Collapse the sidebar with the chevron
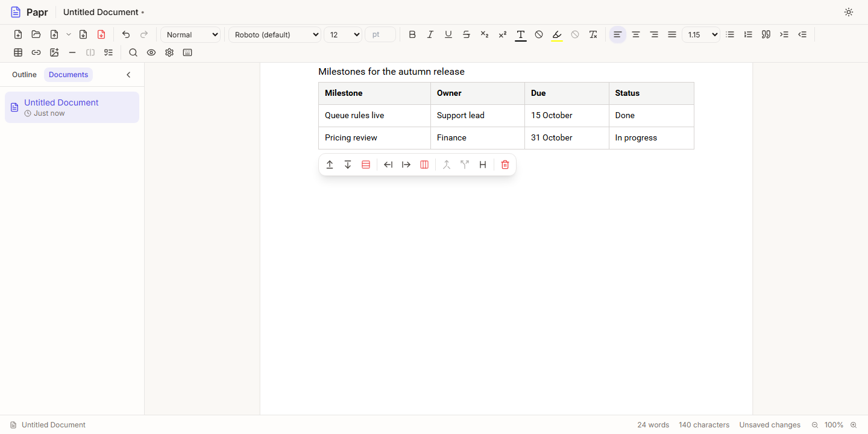Viewport: 868px width, 434px height. [x=128, y=75]
